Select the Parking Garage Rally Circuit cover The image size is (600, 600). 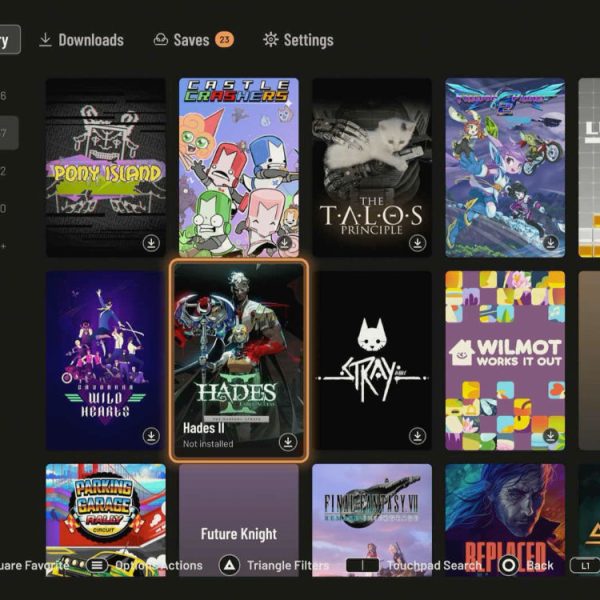click(x=106, y=520)
